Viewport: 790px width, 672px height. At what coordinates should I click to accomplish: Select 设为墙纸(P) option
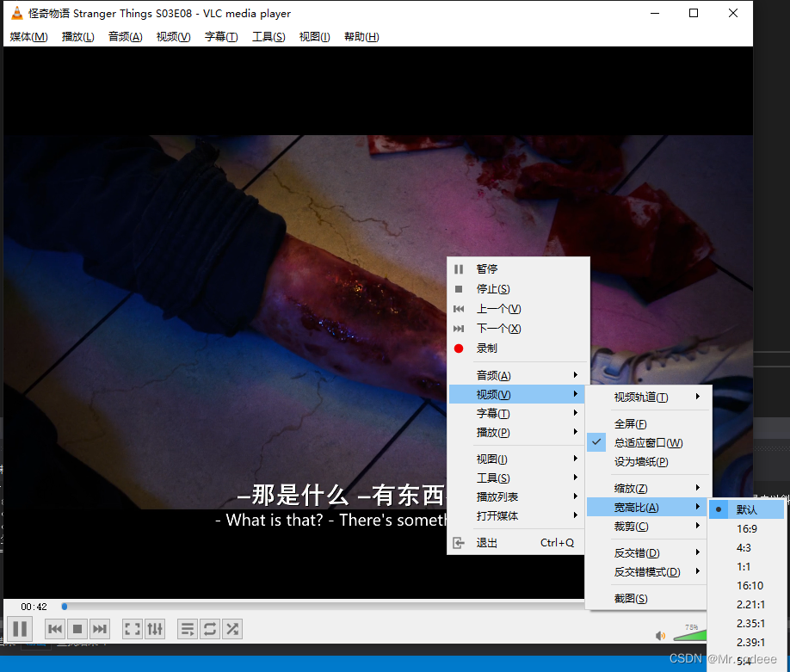point(648,462)
